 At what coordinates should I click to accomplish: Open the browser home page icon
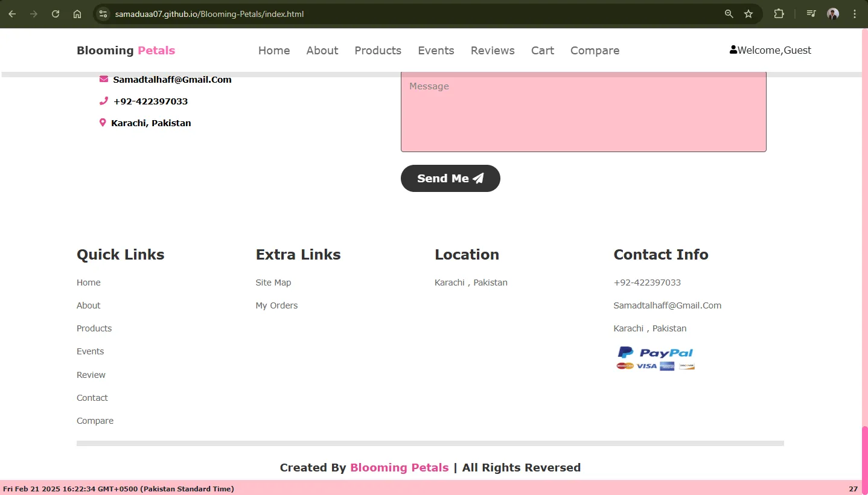pos(77,14)
